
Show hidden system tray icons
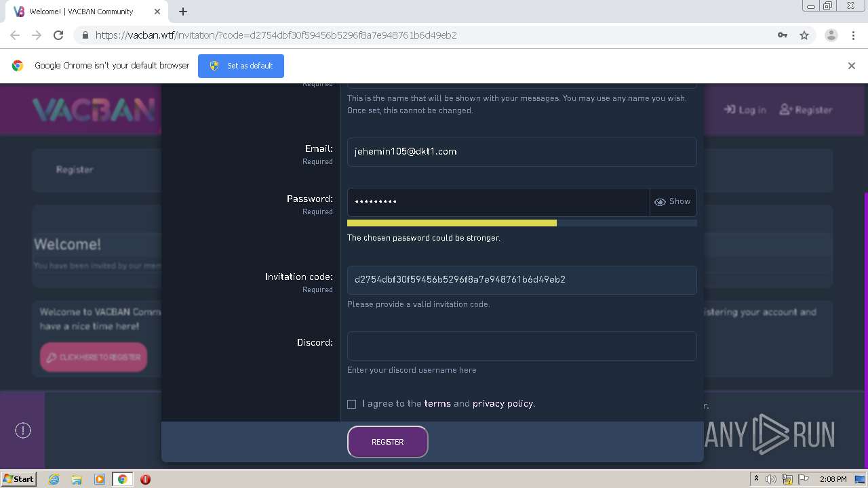[756, 479]
